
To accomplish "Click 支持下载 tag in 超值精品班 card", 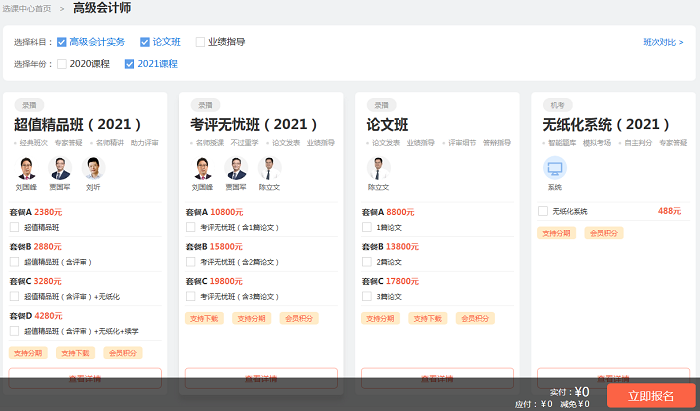I will tap(75, 353).
